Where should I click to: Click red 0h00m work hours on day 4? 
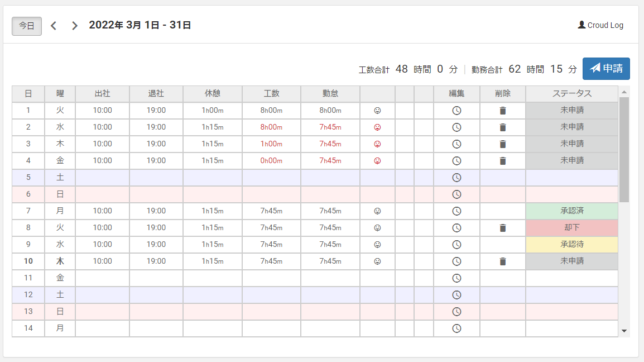coord(271,161)
